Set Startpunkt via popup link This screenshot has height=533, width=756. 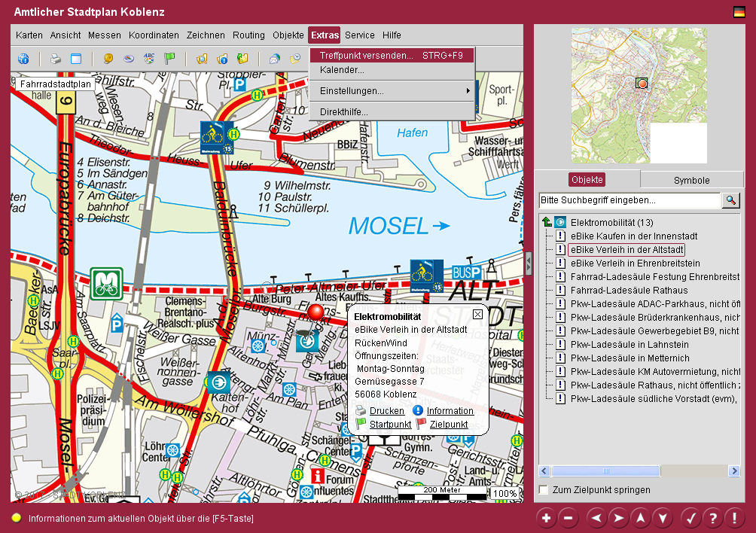(x=390, y=425)
